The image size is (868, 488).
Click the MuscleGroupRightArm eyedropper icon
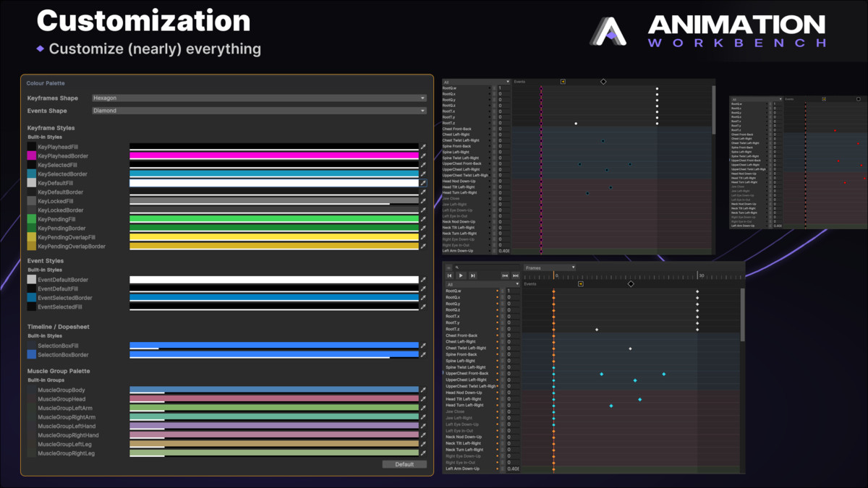tap(424, 417)
